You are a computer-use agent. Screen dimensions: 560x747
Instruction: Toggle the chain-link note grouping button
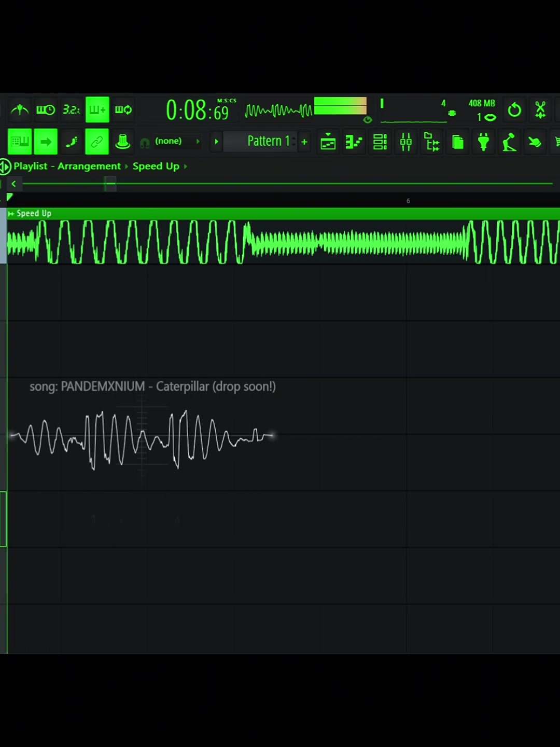97,142
